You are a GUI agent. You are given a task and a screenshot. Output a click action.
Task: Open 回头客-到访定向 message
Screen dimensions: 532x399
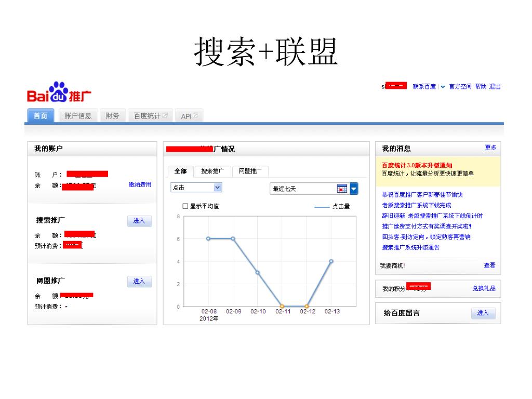click(426, 237)
